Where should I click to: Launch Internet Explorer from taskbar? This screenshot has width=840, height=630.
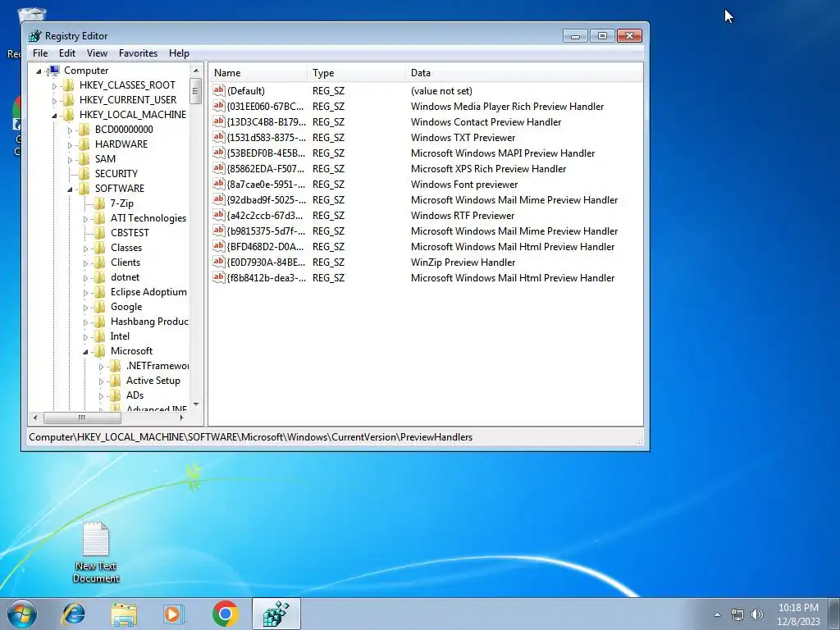click(73, 614)
